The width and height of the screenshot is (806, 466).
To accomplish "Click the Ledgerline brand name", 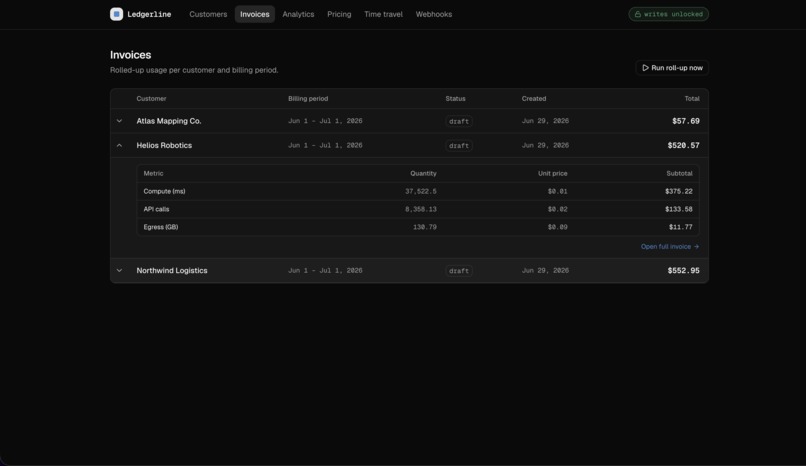I will (x=149, y=14).
